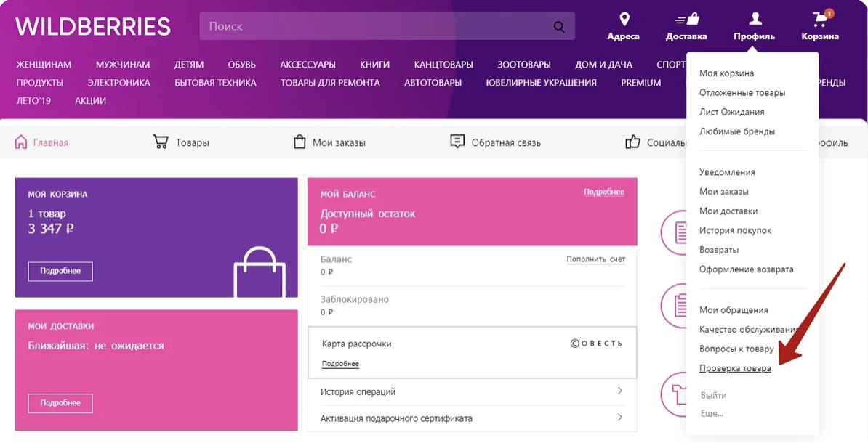Open the Корзина cart icon
Viewport: 868px width, 443px height.
820,20
